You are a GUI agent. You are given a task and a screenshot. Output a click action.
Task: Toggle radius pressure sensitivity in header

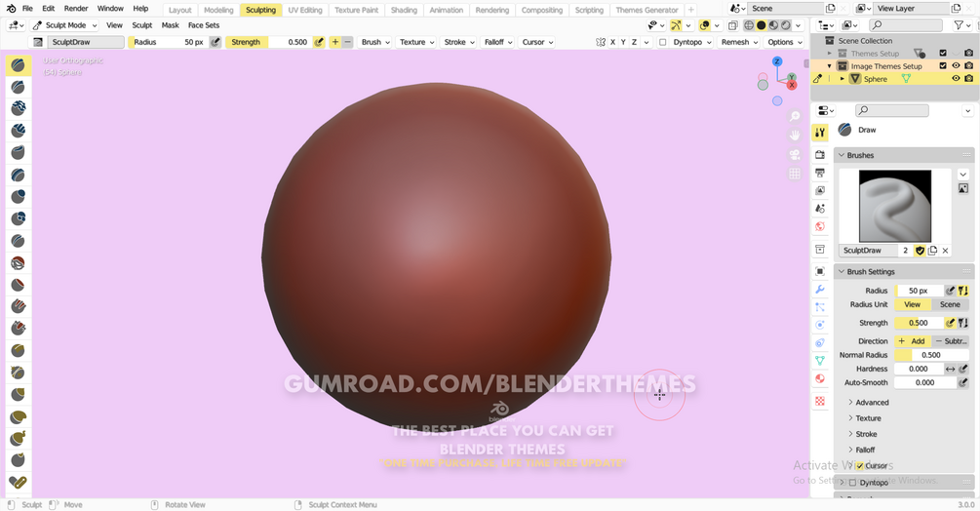[215, 42]
